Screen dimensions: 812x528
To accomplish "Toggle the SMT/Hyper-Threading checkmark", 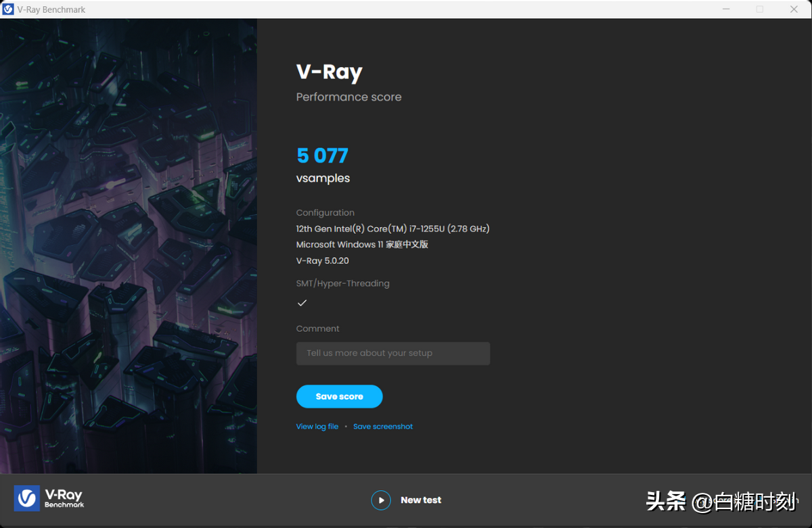I will click(x=302, y=303).
